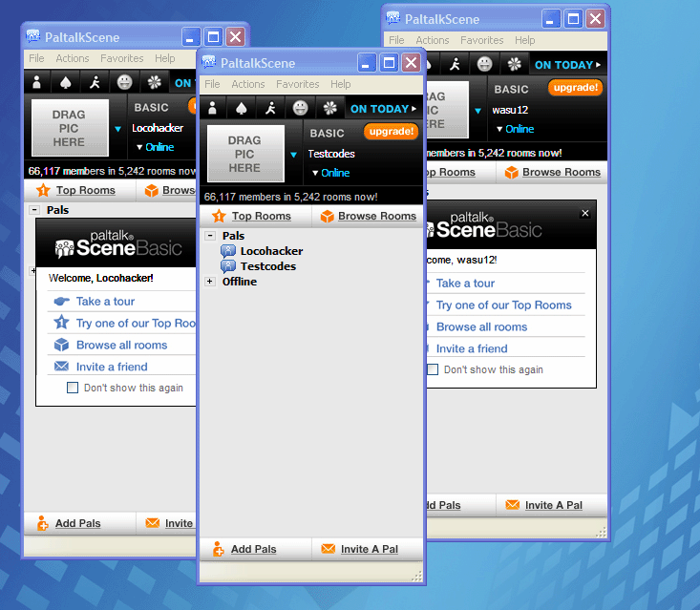Collapse the Pals group in Testcodes window

click(x=210, y=236)
